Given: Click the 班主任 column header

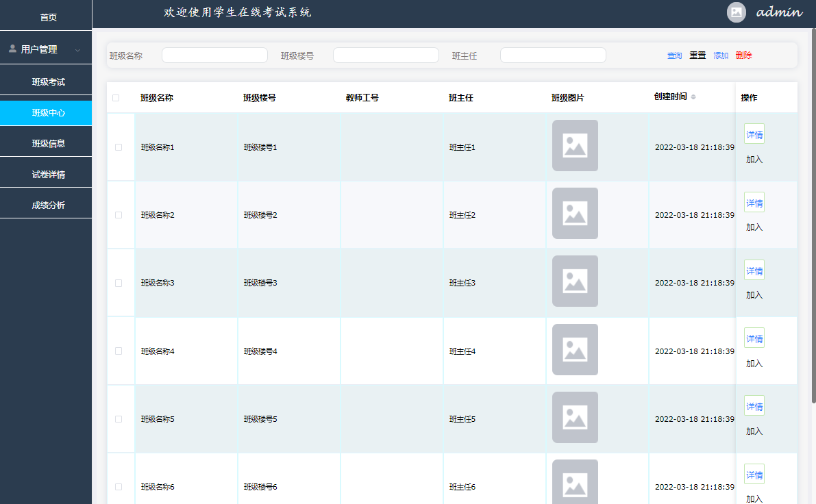Looking at the screenshot, I should [x=460, y=98].
